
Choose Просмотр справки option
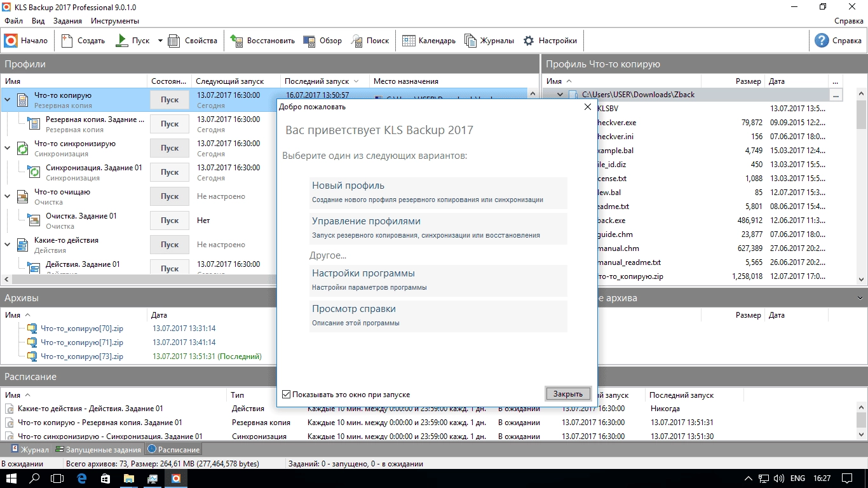438,316
